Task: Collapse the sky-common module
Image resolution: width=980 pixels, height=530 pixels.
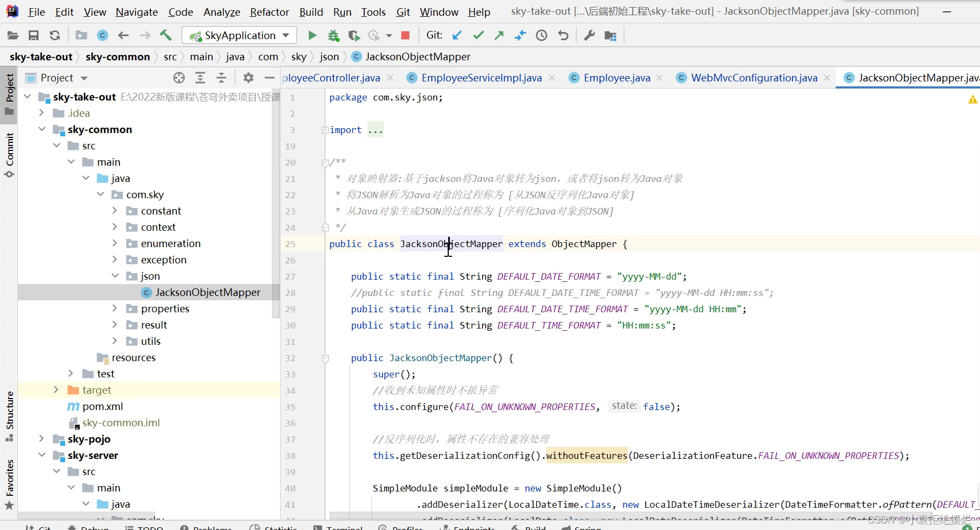Action: [41, 129]
